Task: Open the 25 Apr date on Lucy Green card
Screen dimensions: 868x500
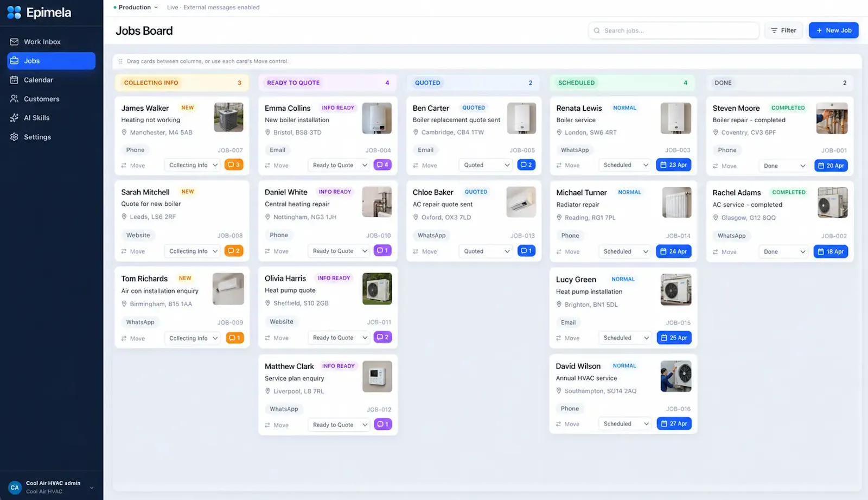Action: [674, 338]
